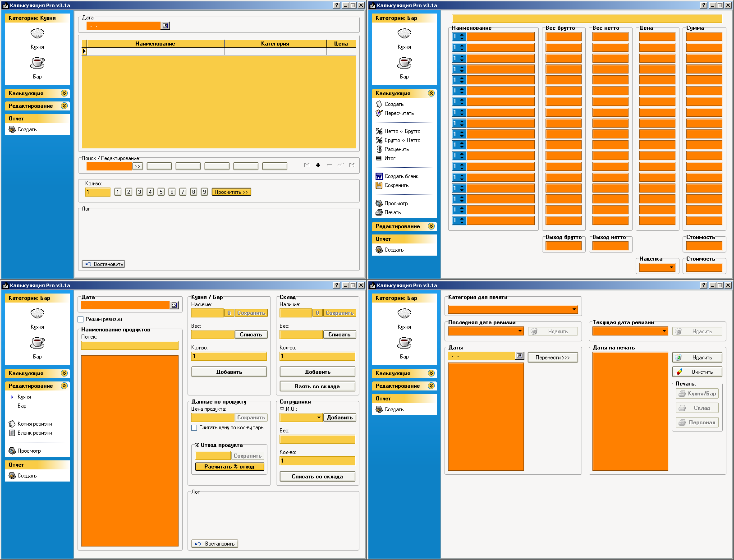Click the Просчитать >> button
734x560 pixels.
pos(231,192)
